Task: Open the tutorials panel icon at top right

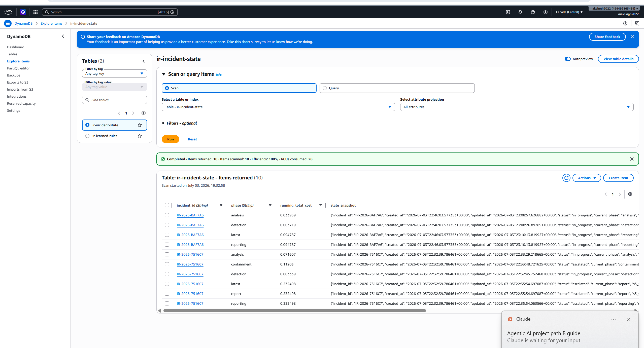Action: pyautogui.click(x=637, y=23)
